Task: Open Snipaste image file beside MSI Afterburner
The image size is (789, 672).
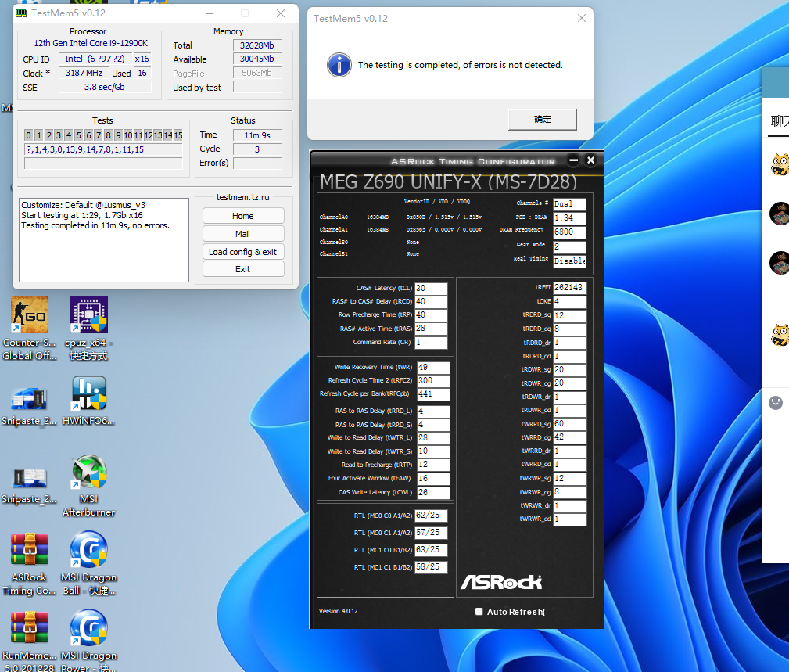Action: [x=30, y=484]
